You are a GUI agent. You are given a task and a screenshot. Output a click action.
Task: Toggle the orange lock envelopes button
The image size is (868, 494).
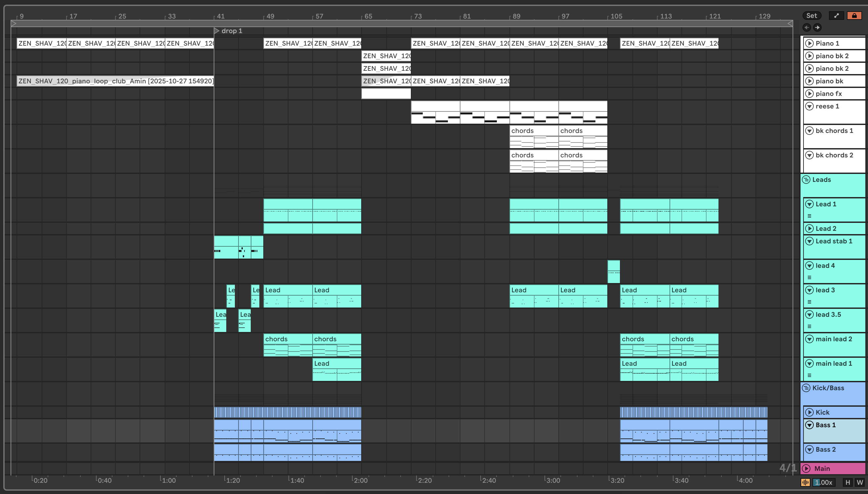(x=854, y=16)
